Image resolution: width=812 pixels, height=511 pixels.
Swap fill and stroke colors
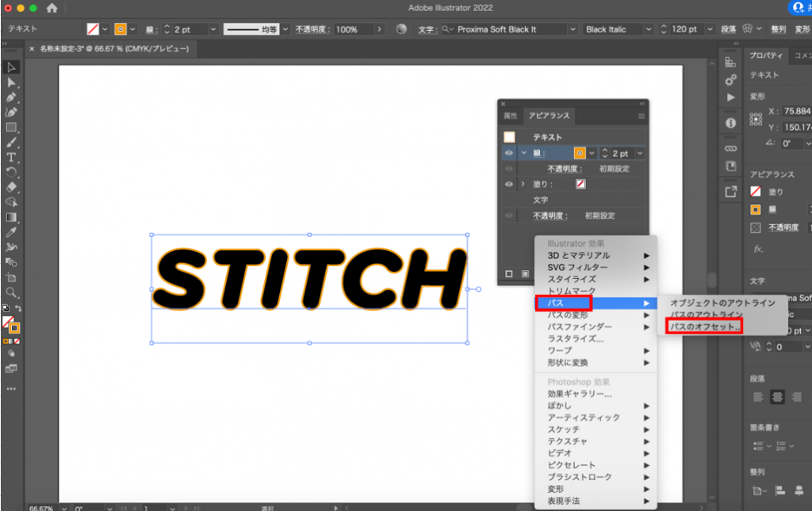coord(18,309)
